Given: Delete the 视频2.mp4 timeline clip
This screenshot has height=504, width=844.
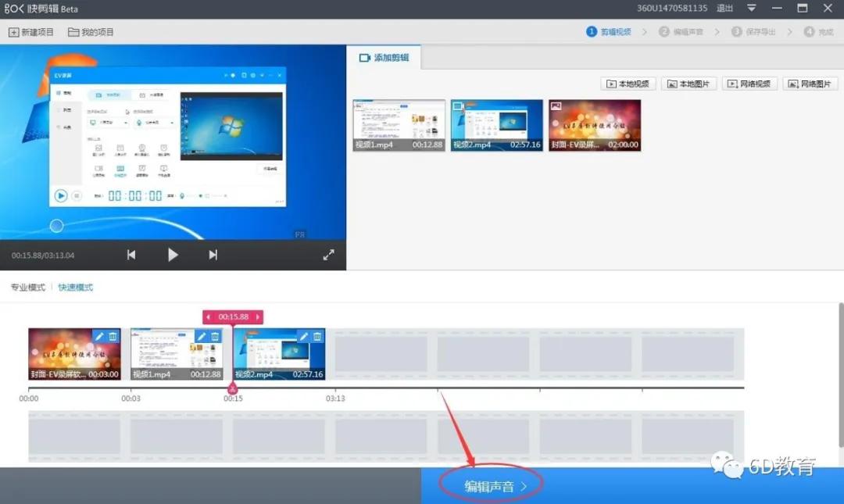Looking at the screenshot, I should [317, 337].
